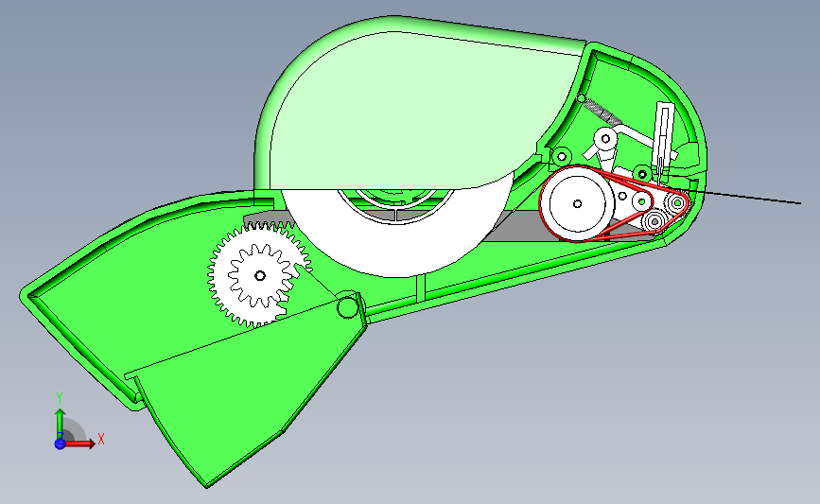Pick the hinge pin circle on the lower flap
The width and height of the screenshot is (820, 504).
[x=347, y=307]
